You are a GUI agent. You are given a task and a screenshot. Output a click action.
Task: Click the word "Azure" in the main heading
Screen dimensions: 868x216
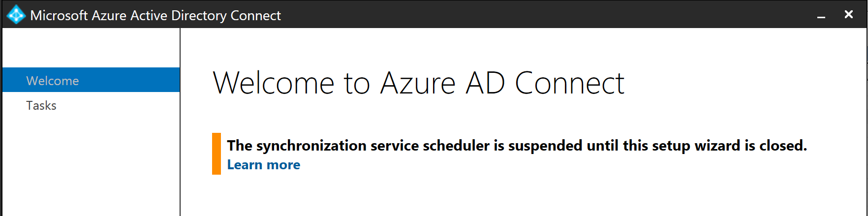point(418,83)
